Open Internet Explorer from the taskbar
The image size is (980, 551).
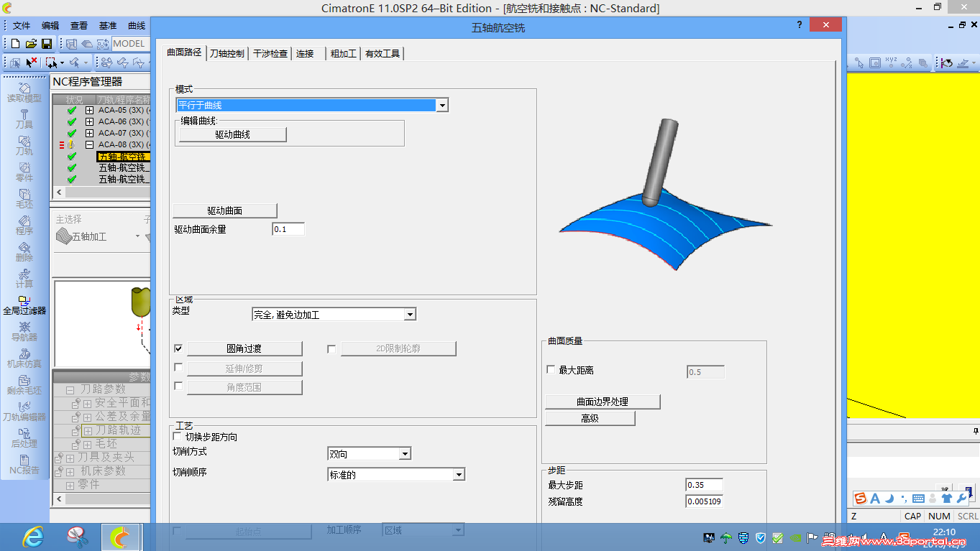click(x=33, y=536)
